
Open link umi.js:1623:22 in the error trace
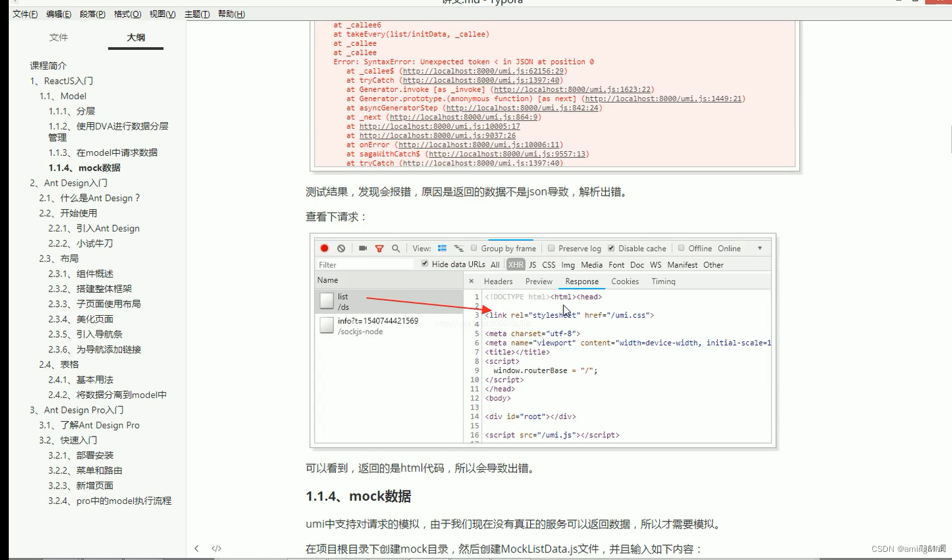[572, 89]
